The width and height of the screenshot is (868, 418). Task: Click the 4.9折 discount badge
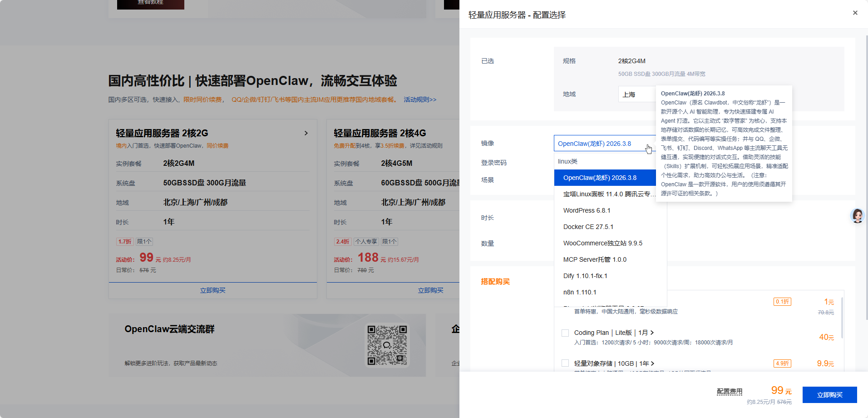coord(782,363)
